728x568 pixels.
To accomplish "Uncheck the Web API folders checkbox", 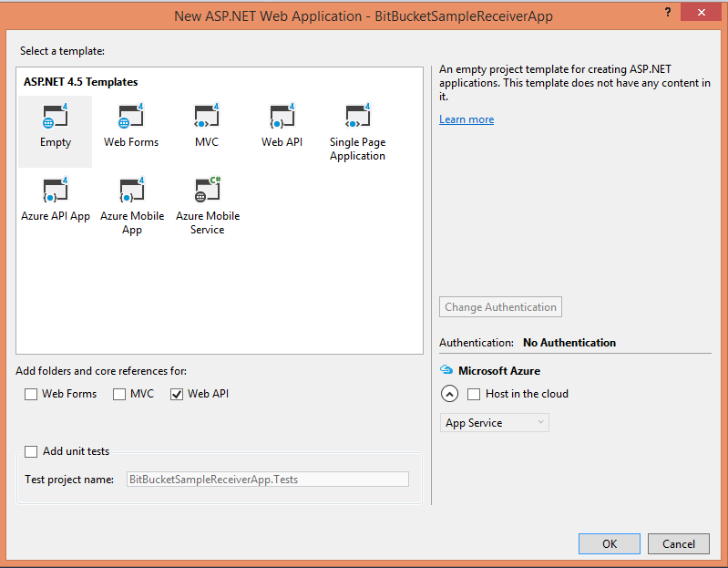I will (x=177, y=394).
